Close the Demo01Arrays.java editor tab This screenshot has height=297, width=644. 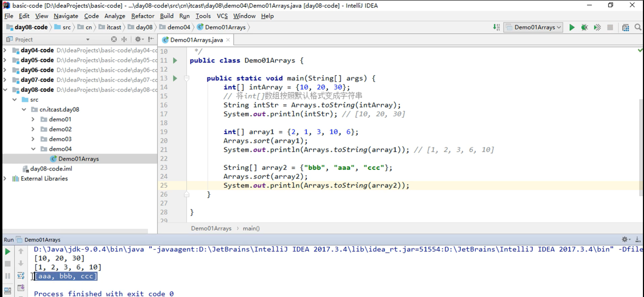(228, 40)
